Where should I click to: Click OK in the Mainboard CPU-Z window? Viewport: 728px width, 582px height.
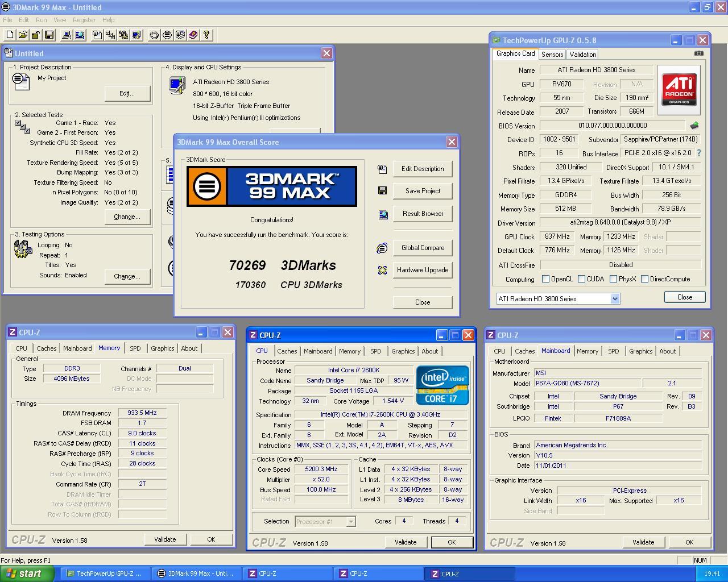(689, 542)
